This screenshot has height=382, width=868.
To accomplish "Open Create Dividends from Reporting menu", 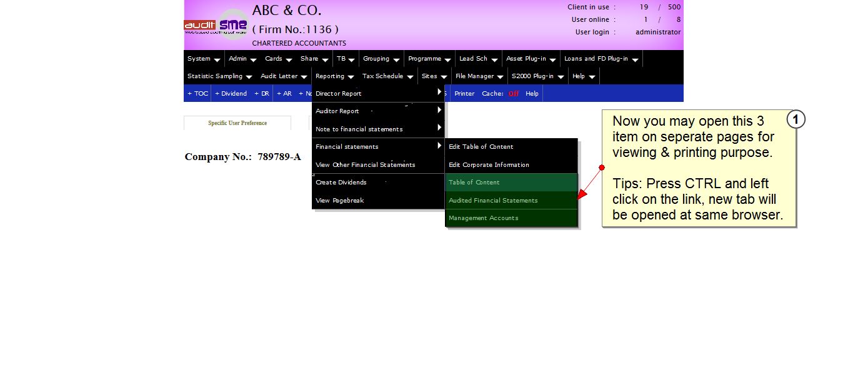I will pyautogui.click(x=341, y=183).
